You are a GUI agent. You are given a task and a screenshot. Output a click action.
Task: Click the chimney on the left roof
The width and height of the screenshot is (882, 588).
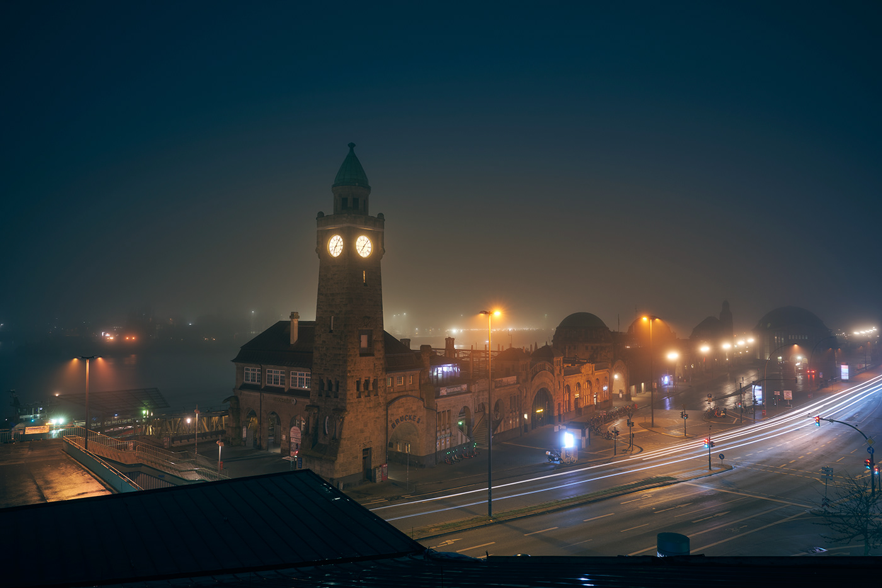click(294, 327)
